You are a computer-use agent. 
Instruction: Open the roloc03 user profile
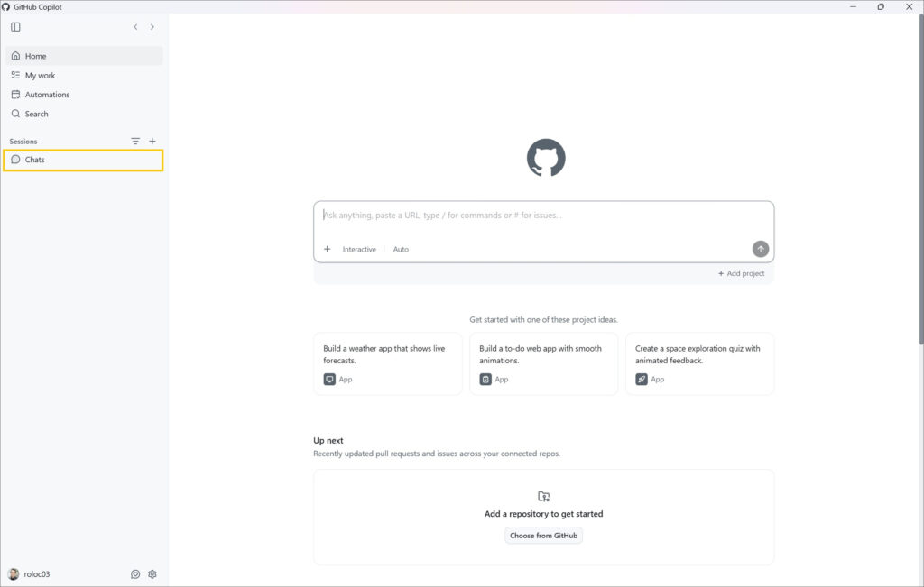pos(30,574)
